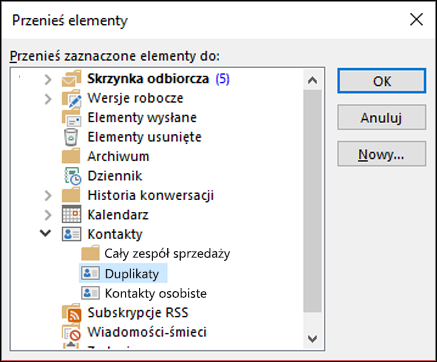Expand the Skrzynka odbiorcza folder

point(48,79)
